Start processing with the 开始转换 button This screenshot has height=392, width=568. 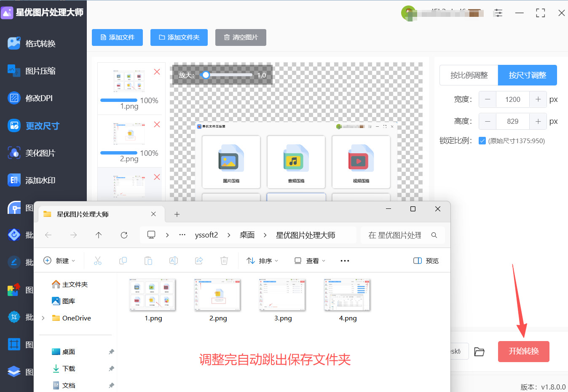(x=524, y=351)
